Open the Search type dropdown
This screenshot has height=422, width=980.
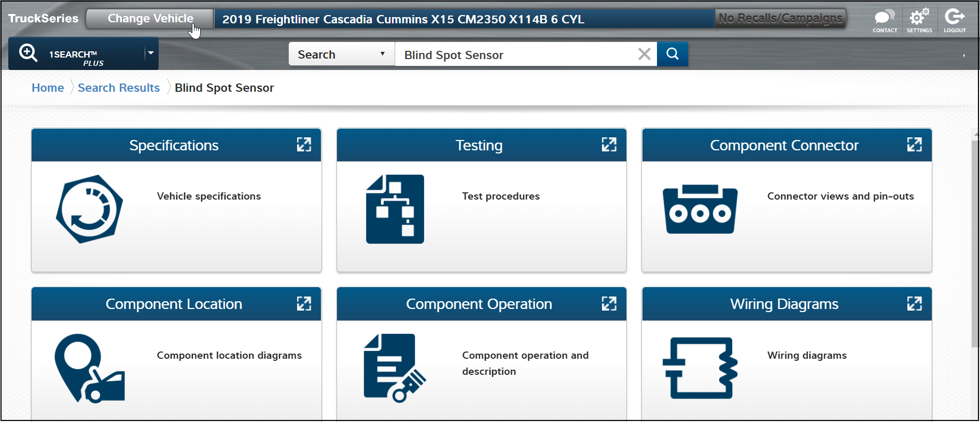(341, 54)
